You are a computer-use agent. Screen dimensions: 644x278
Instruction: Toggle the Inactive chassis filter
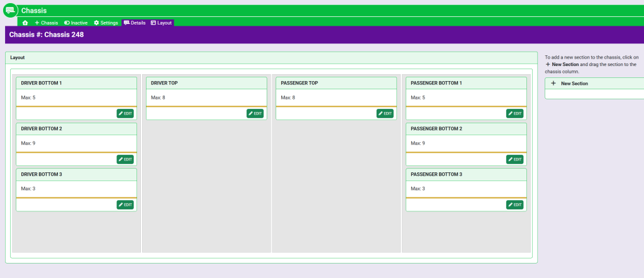coord(75,23)
